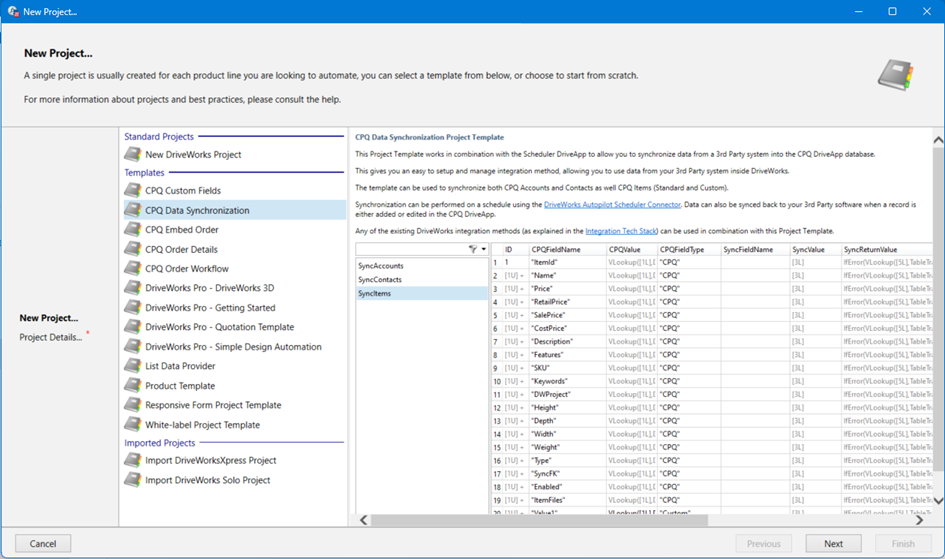945x559 pixels.
Task: Click the CPQ Data Synchronization template icon
Action: click(x=133, y=210)
